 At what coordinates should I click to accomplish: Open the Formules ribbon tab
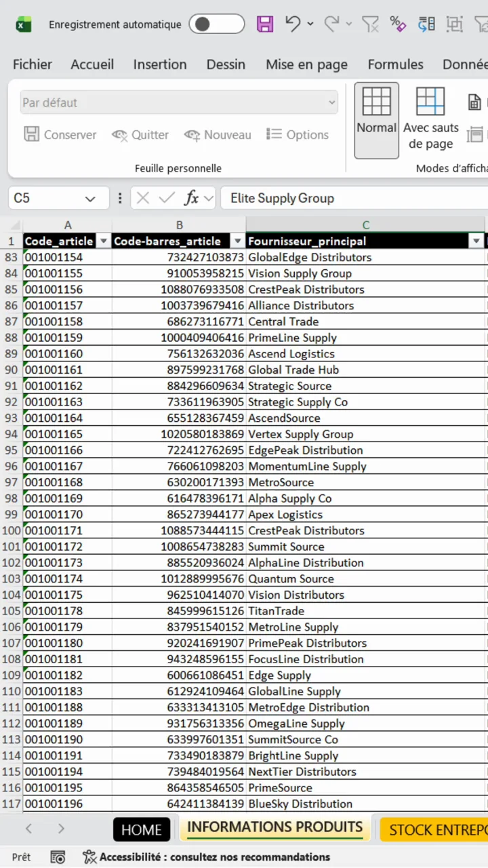click(396, 64)
